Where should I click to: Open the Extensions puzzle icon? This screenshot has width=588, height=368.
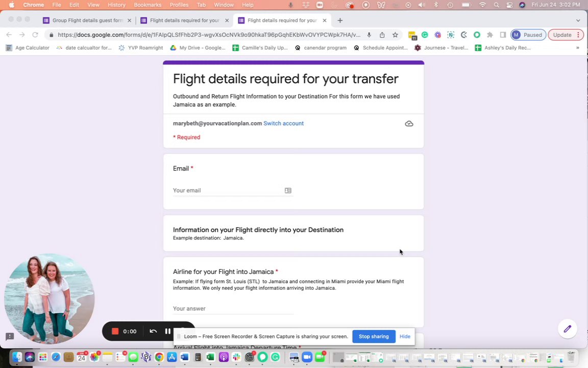[x=490, y=35]
